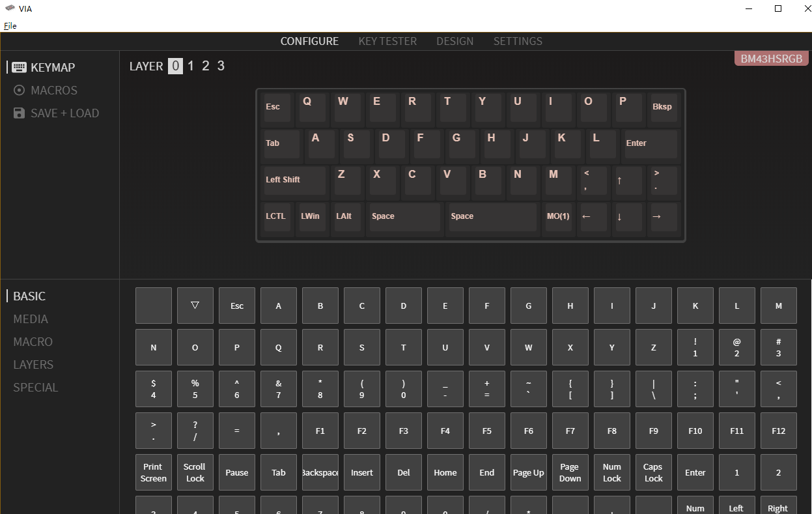
Task: Select the Keymap sidebar item
Action: 52,68
